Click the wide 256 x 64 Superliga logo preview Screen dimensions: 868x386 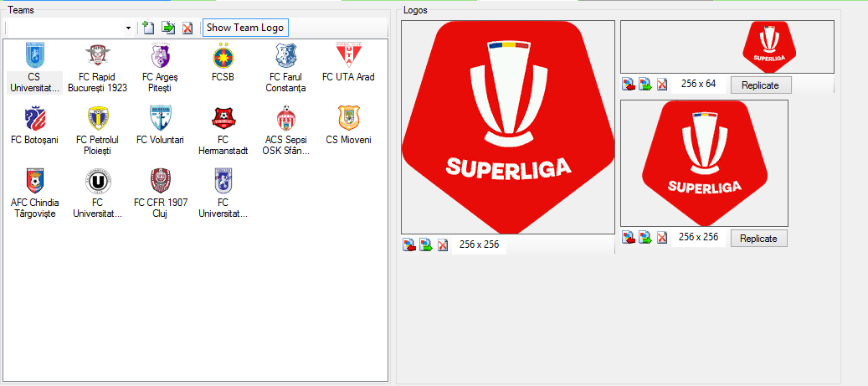pos(727,47)
